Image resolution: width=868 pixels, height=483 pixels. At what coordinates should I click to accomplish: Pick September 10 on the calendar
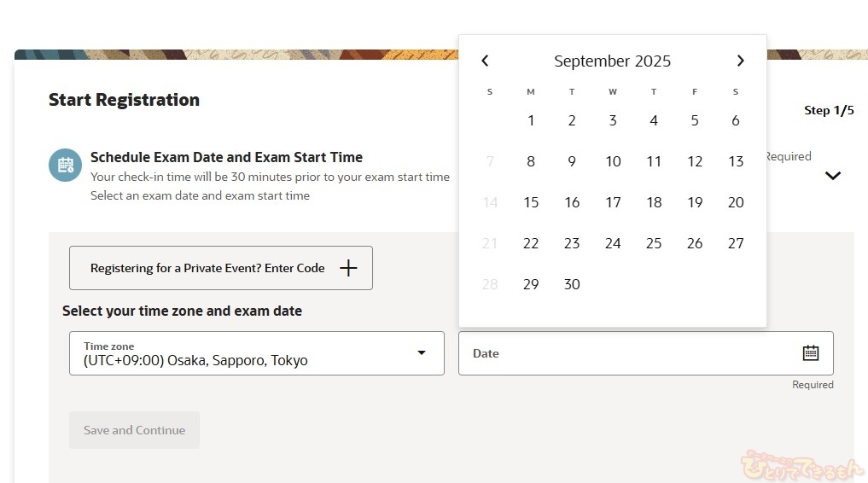[613, 161]
